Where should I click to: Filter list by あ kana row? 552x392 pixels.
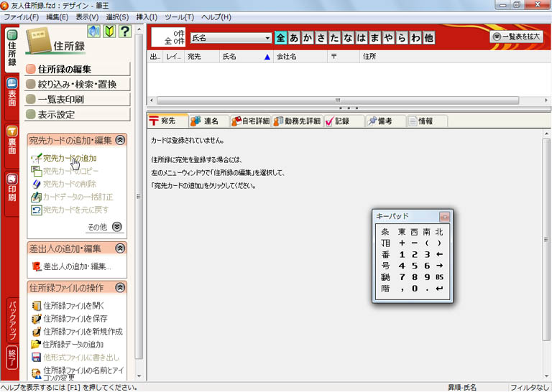(x=295, y=37)
